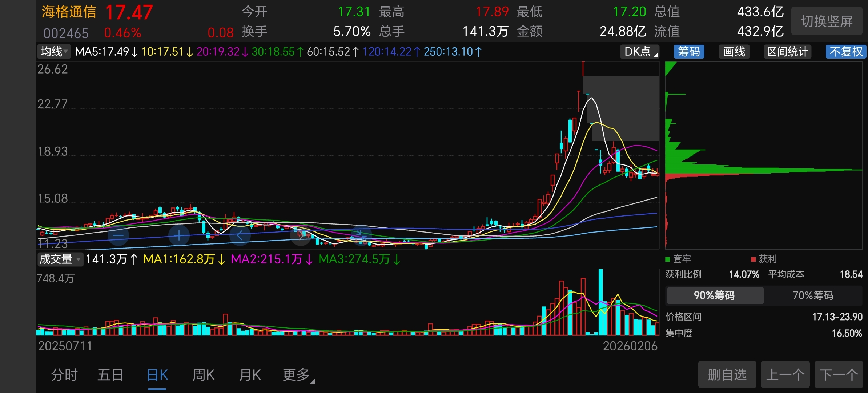Click the 删自选 button
Viewport: 868px width, 393px height.
click(727, 374)
